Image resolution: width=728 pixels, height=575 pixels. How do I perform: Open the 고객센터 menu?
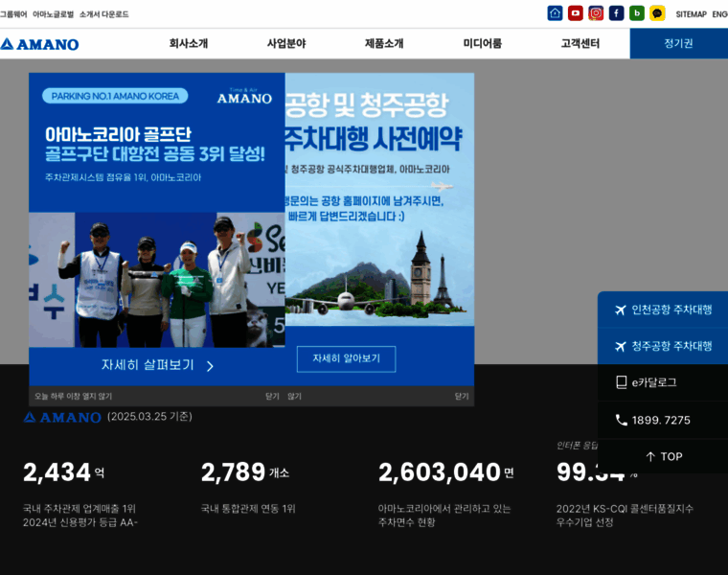pos(580,44)
